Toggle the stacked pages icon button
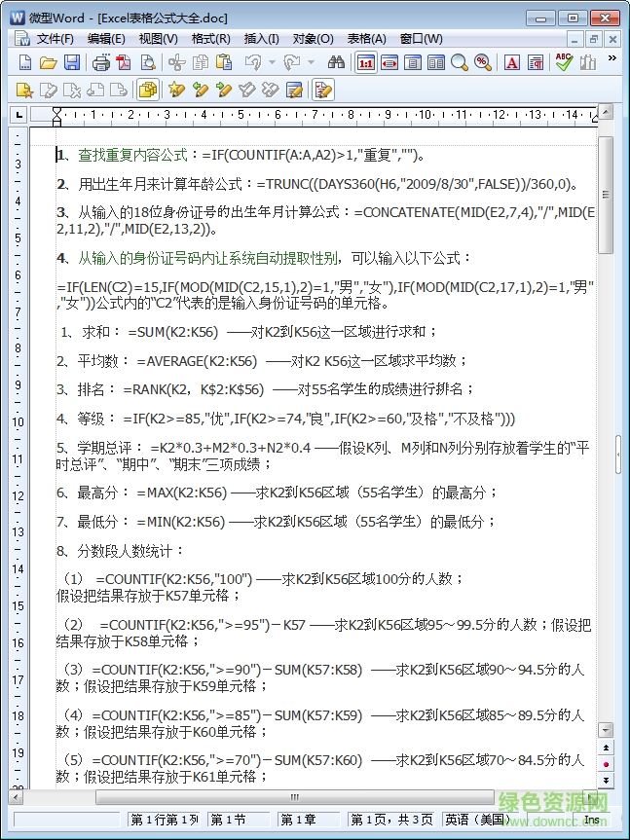Screen dimensions: 630x840 (x=148, y=90)
